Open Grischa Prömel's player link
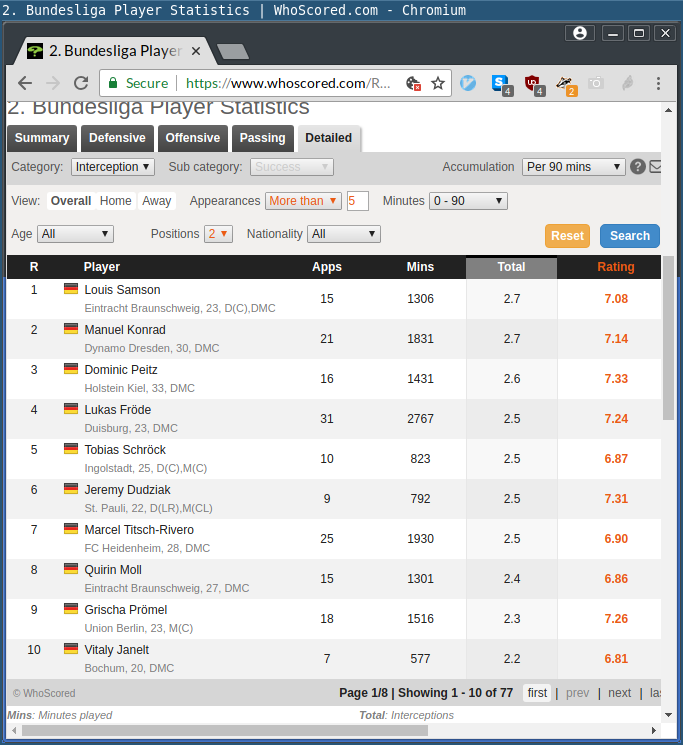The height and width of the screenshot is (745, 683). coord(125,610)
